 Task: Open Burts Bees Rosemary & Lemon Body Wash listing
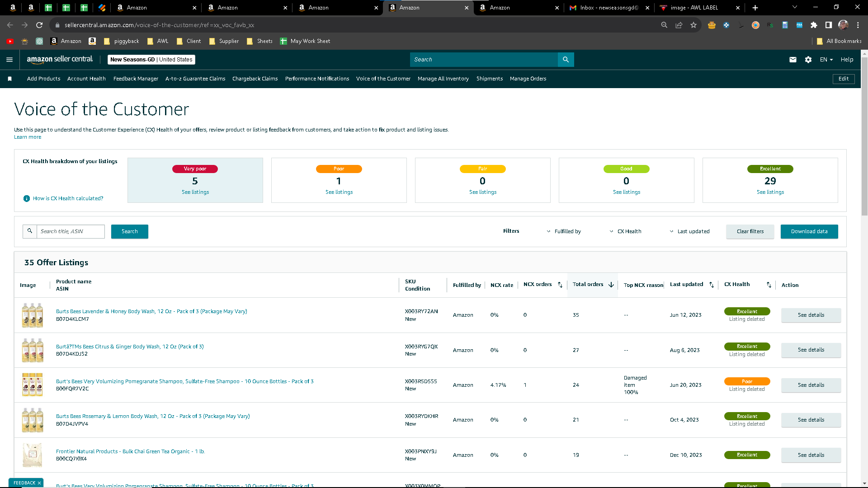[x=153, y=416]
